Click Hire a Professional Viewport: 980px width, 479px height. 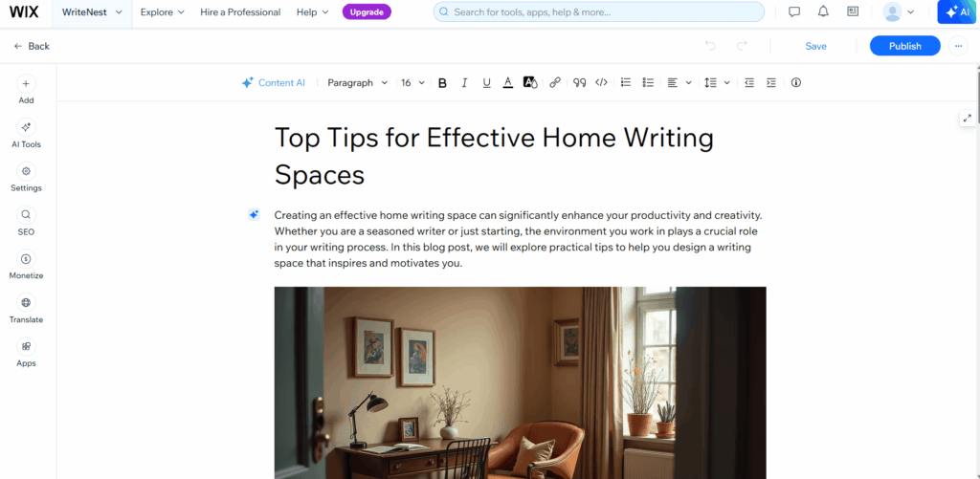(240, 12)
